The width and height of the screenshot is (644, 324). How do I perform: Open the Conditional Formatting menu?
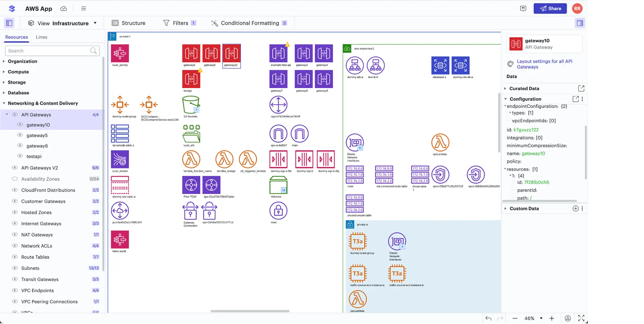point(249,23)
